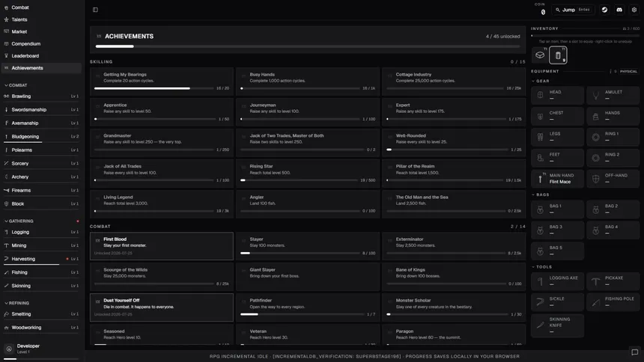
Task: Select the First Blood achievement card
Action: (x=162, y=246)
